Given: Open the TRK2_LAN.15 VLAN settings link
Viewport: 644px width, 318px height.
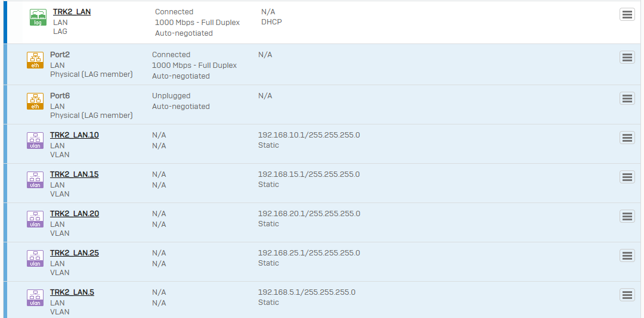Looking at the screenshot, I should point(75,174).
